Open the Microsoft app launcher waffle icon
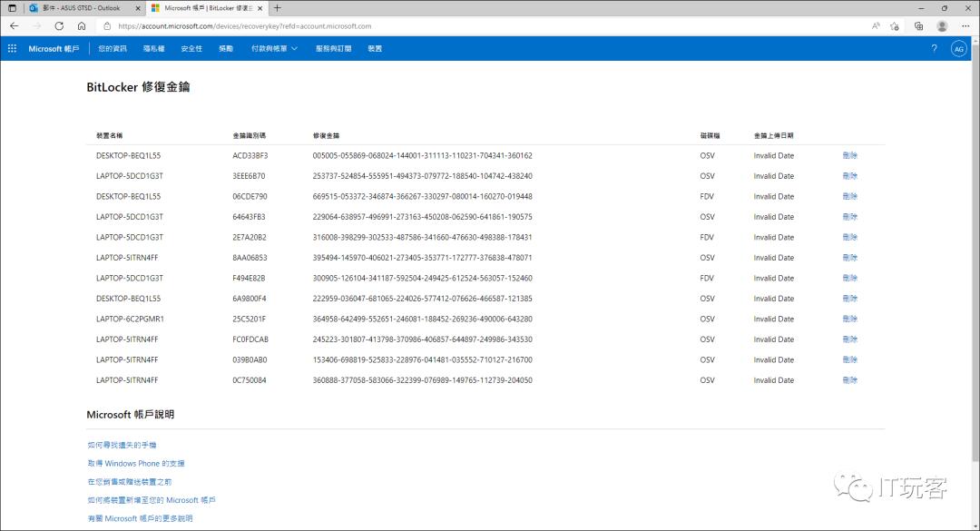The width and height of the screenshot is (980, 531). pos(11,48)
